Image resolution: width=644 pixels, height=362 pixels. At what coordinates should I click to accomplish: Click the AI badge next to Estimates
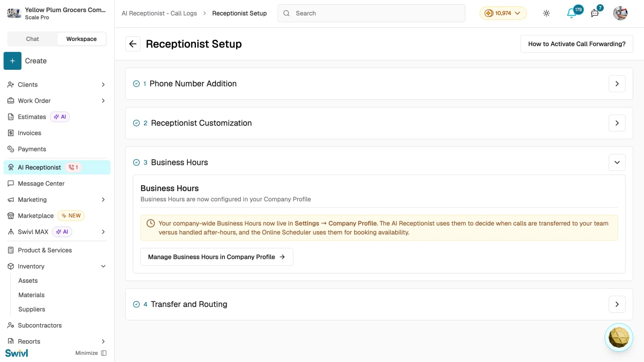60,117
